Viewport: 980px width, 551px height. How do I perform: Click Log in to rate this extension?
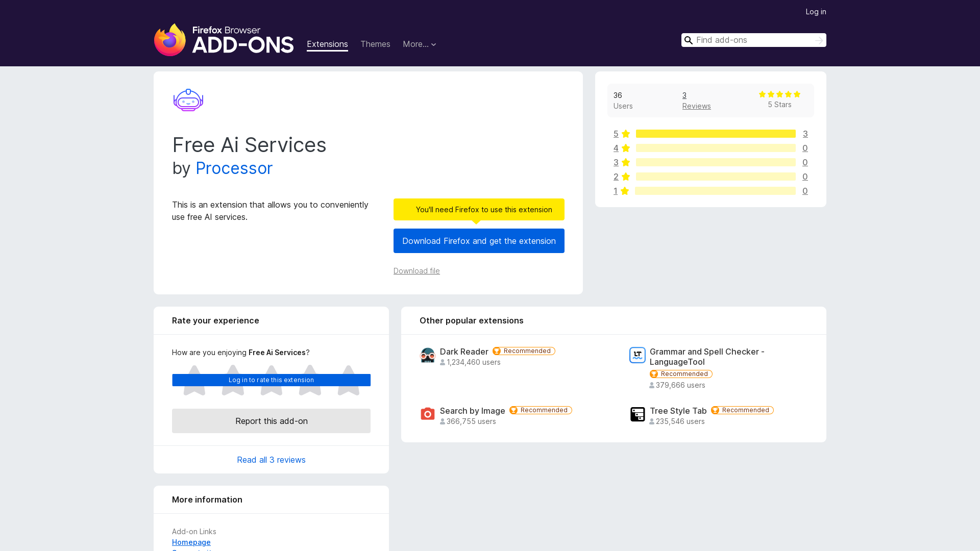[271, 380]
